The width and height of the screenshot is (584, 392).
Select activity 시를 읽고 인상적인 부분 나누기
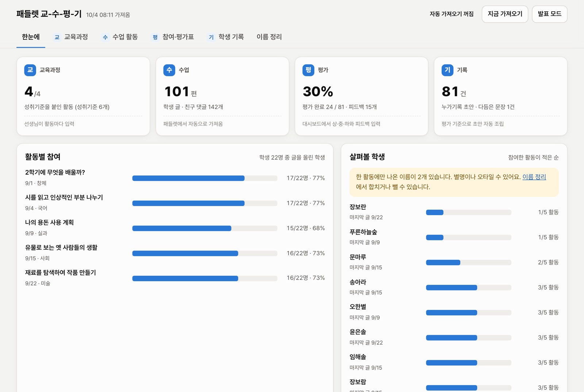pyautogui.click(x=64, y=197)
